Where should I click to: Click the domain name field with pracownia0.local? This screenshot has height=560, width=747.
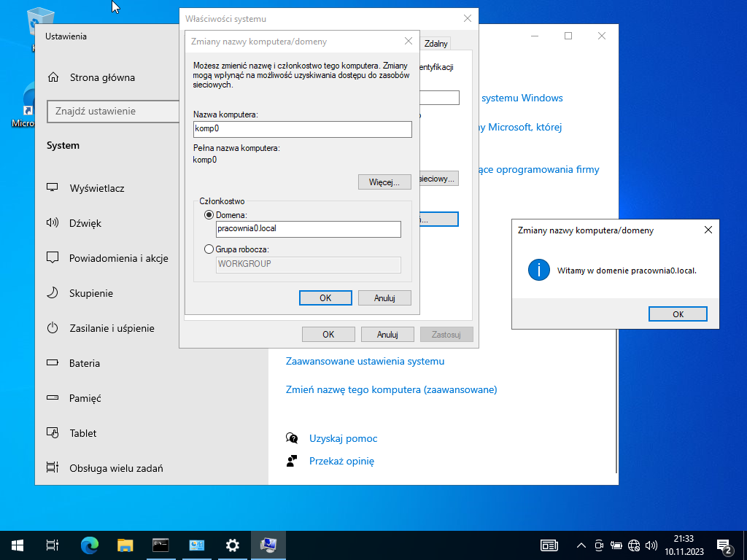[309, 229]
